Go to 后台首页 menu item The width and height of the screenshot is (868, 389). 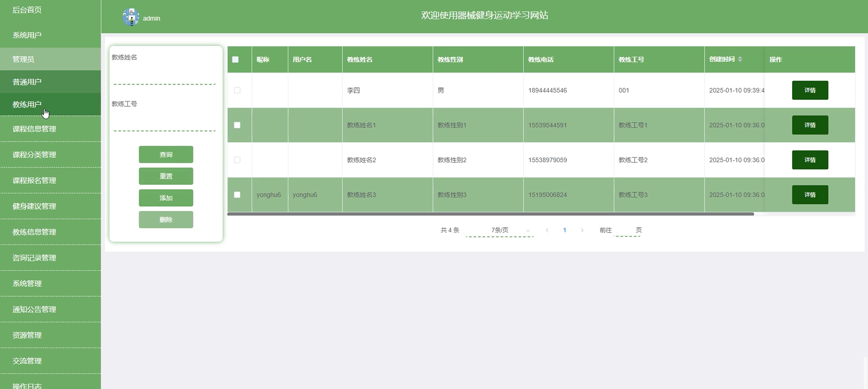coord(27,10)
